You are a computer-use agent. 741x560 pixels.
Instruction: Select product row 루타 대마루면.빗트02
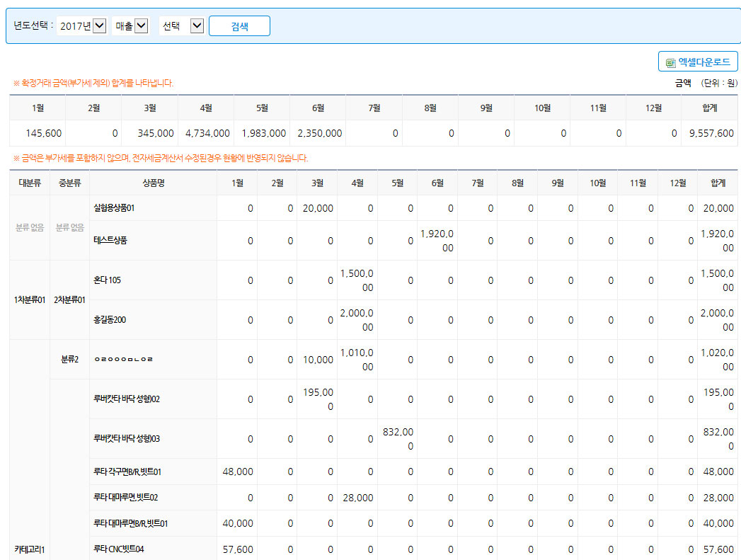126,498
